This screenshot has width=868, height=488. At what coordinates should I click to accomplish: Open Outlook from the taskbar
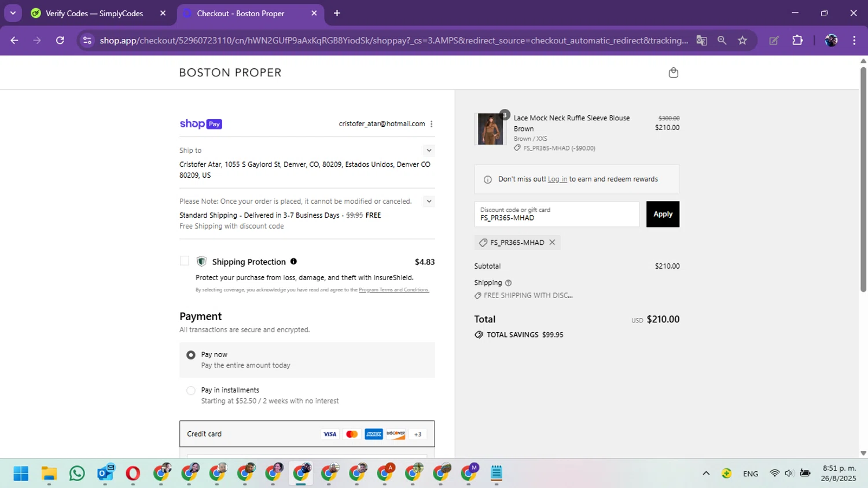105,474
